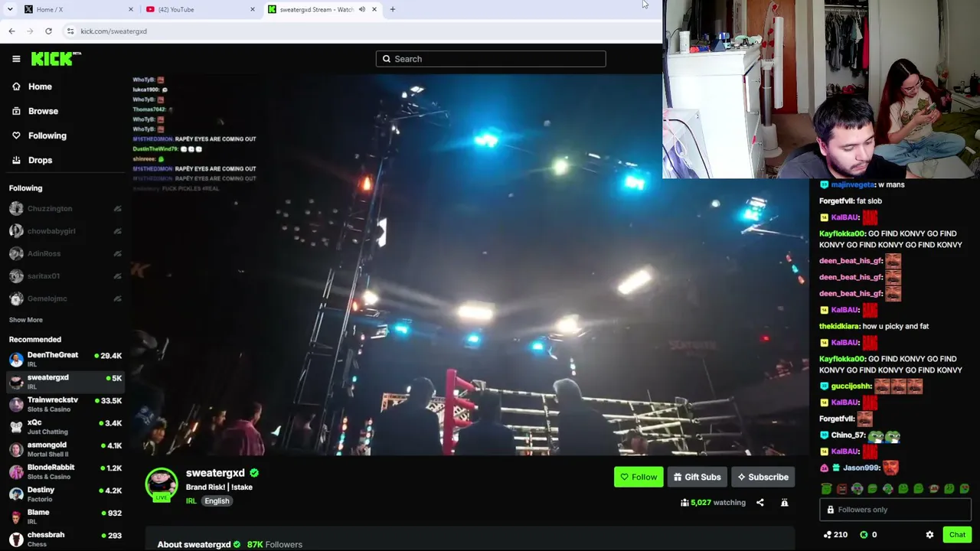Open Following in the Kick sidebar
980x551 pixels.
pos(47,135)
